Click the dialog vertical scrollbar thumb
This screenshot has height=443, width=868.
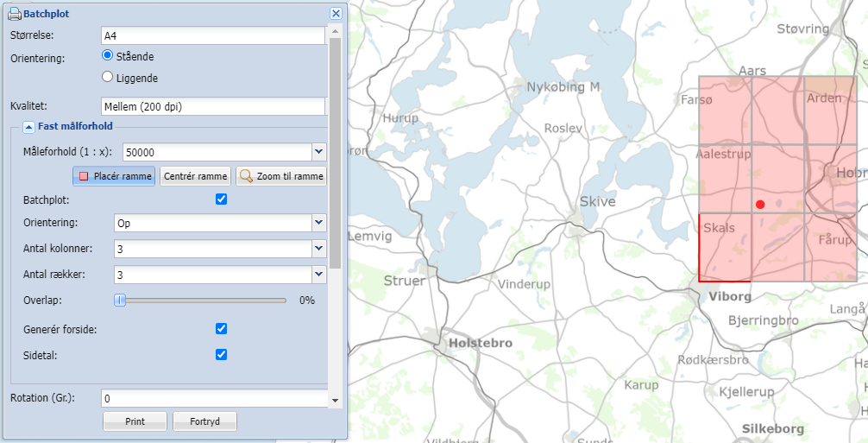click(335, 154)
